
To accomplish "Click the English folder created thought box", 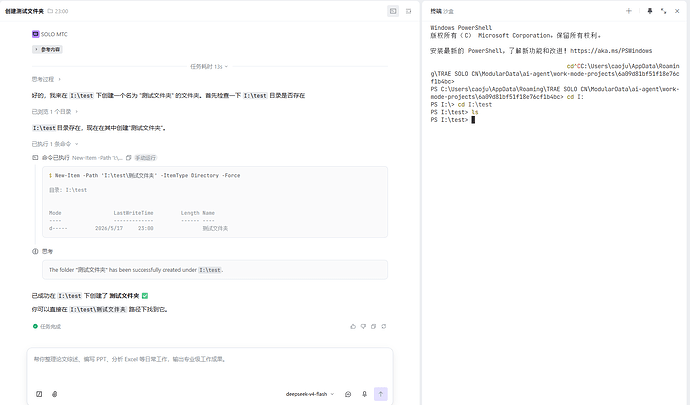I will click(x=215, y=270).
